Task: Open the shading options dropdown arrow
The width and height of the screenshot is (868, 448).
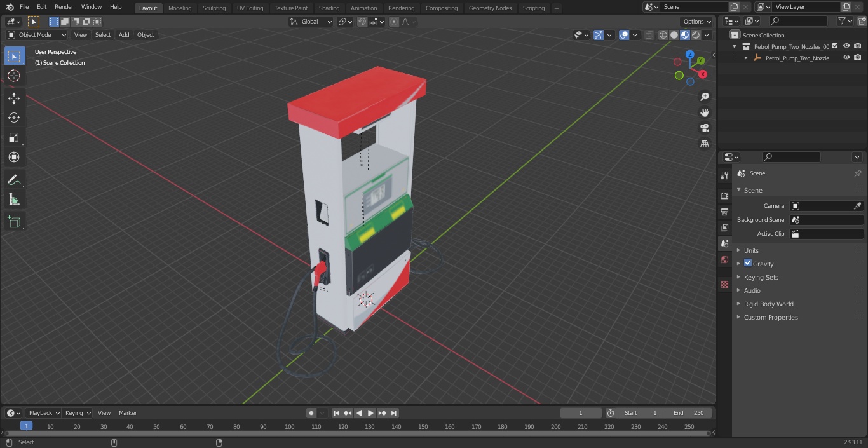Action: [707, 35]
